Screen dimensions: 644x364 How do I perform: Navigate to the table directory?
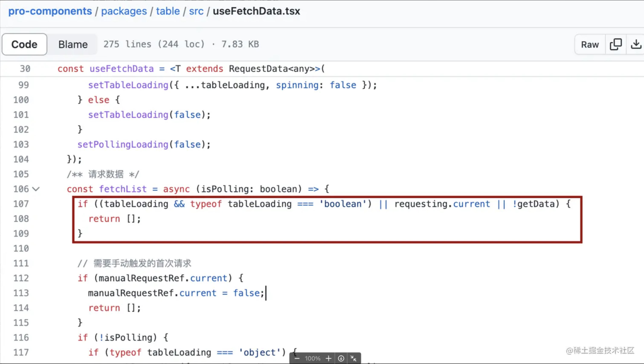(168, 11)
